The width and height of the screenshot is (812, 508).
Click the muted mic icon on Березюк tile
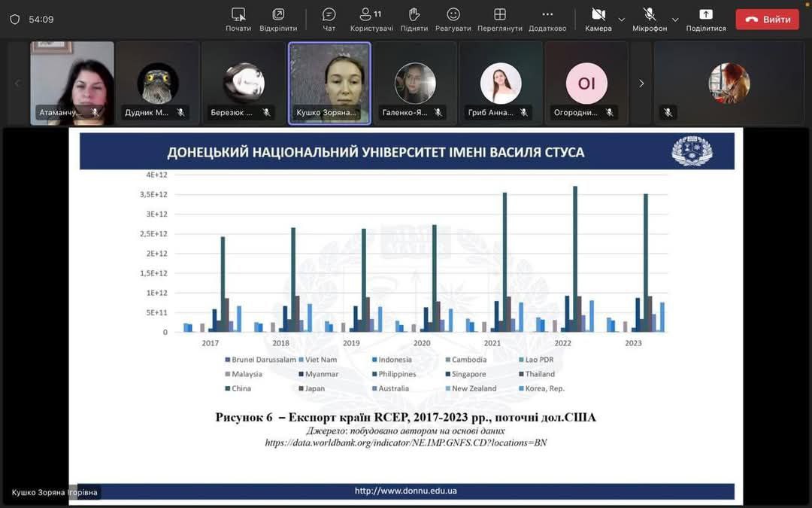point(266,112)
